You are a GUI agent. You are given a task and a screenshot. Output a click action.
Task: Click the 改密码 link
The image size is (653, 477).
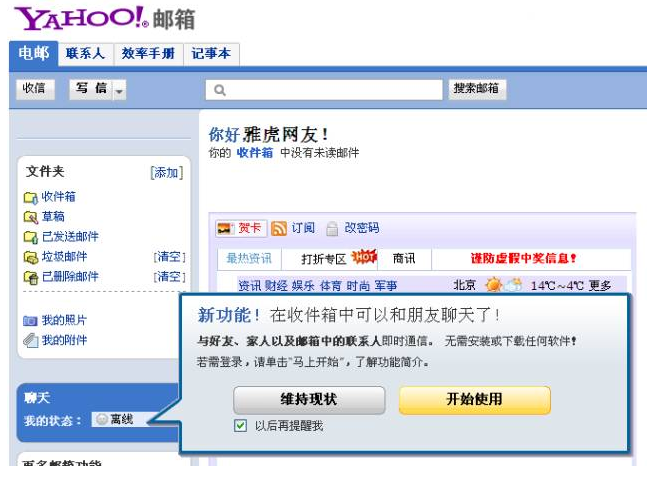coord(362,228)
